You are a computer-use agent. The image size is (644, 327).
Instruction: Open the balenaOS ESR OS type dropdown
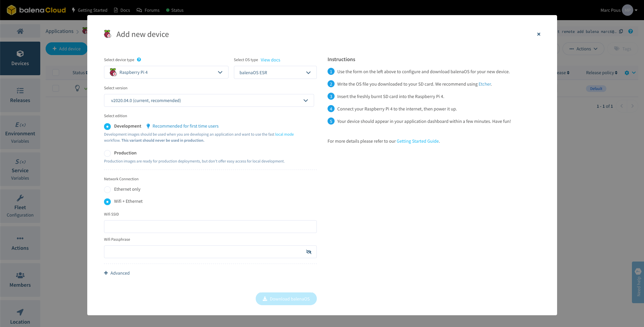point(275,72)
